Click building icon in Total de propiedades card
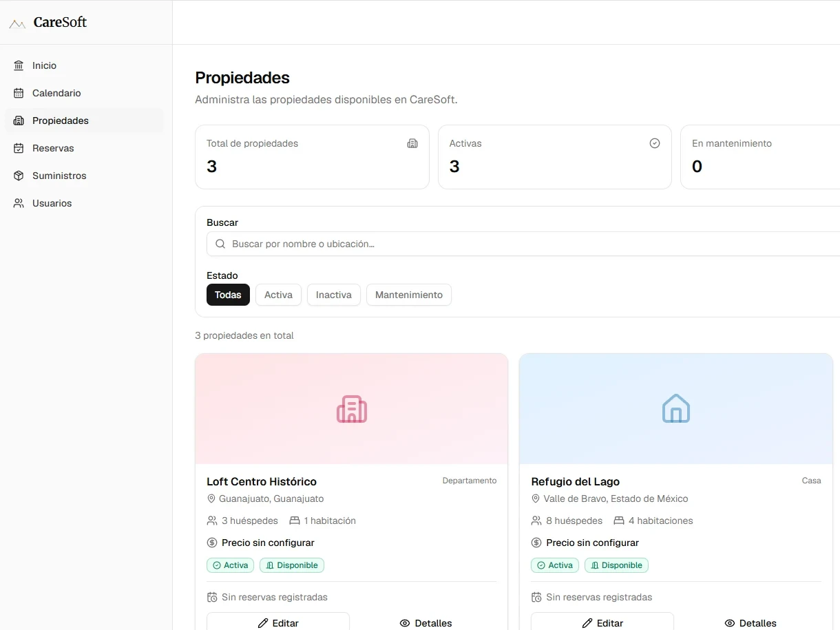Image resolution: width=840 pixels, height=630 pixels. click(412, 143)
